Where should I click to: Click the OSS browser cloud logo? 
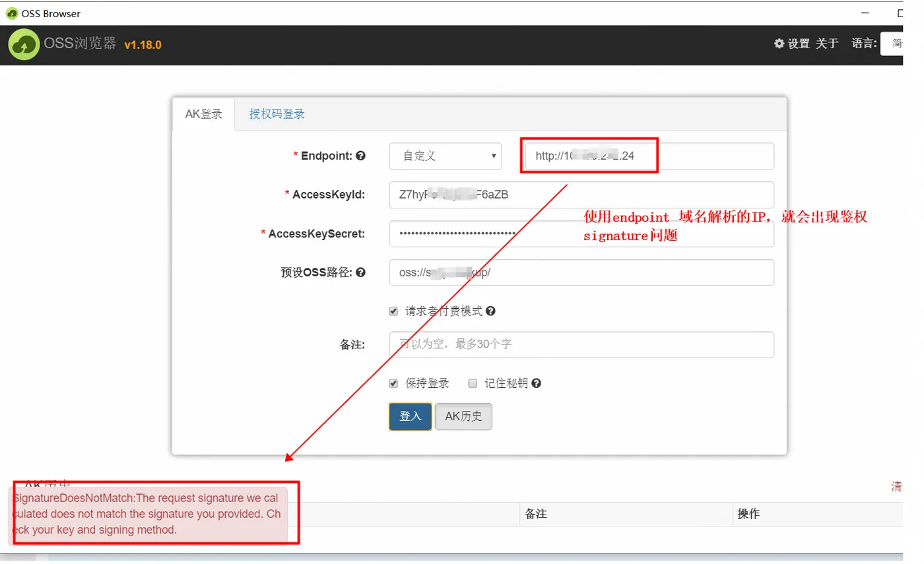point(24,45)
